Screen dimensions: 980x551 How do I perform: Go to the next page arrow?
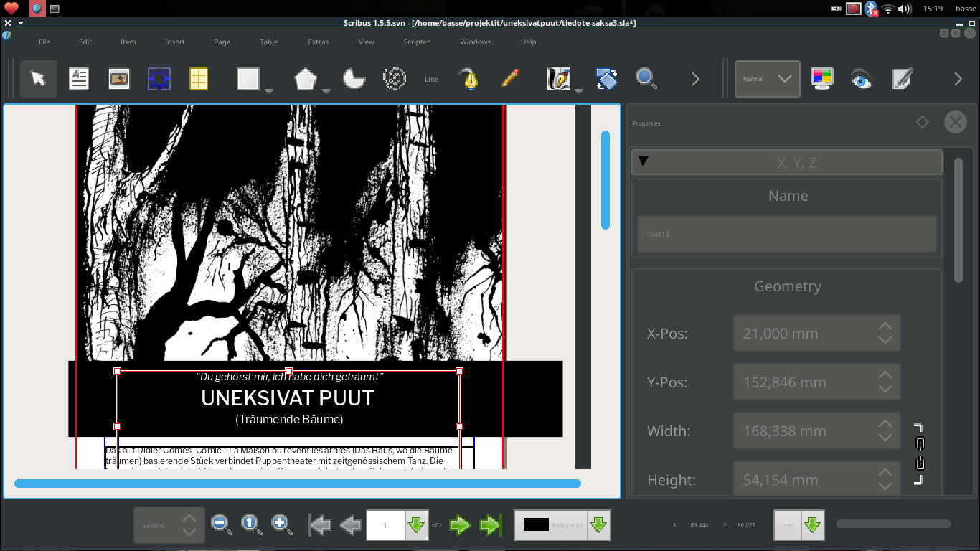(x=459, y=525)
